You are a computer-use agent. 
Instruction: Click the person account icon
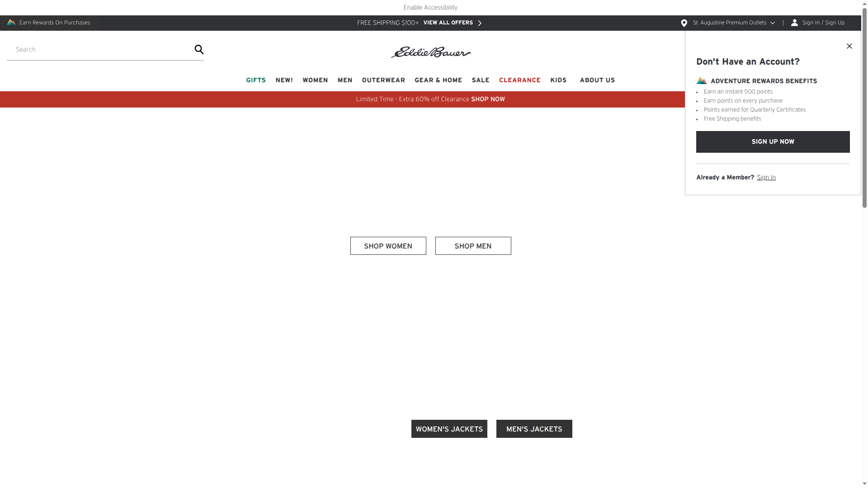coord(795,22)
